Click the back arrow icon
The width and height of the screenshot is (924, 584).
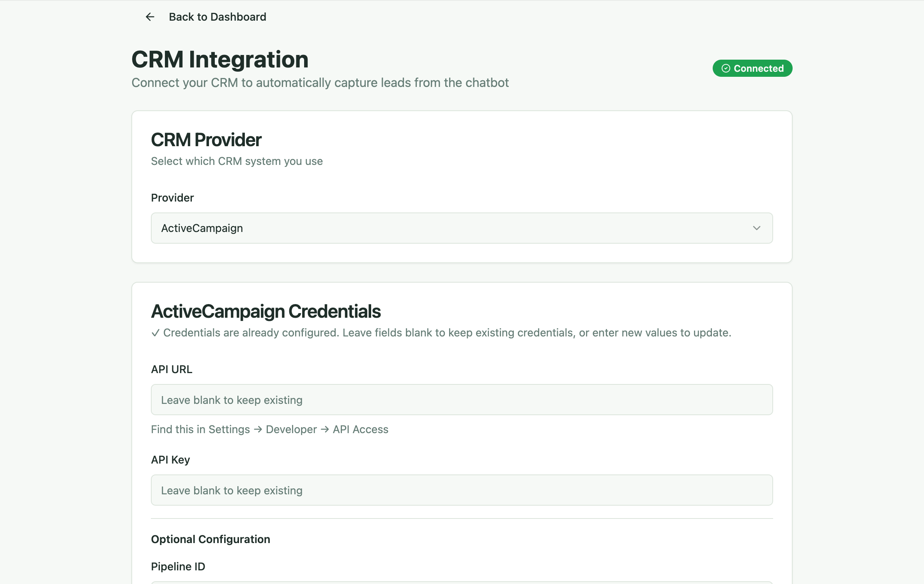point(150,17)
